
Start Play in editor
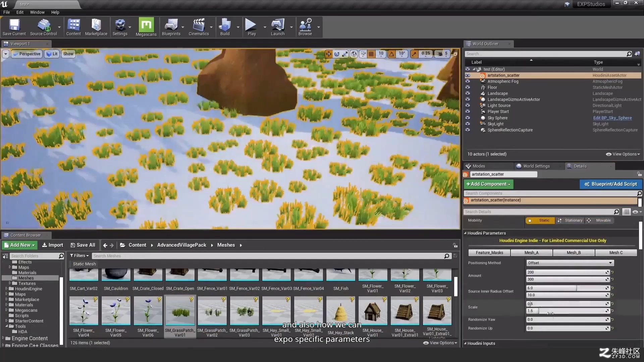pyautogui.click(x=252, y=27)
